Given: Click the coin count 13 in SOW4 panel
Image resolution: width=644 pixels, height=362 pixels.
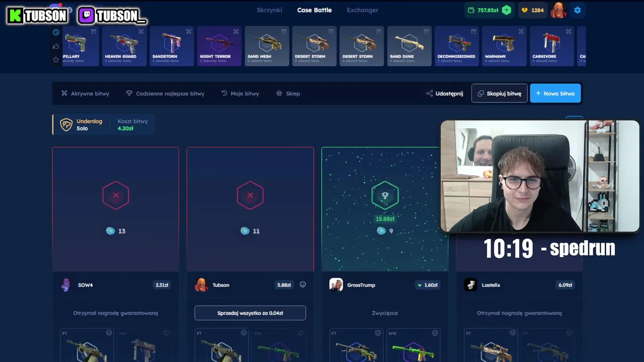Looking at the screenshot, I should coord(116,231).
